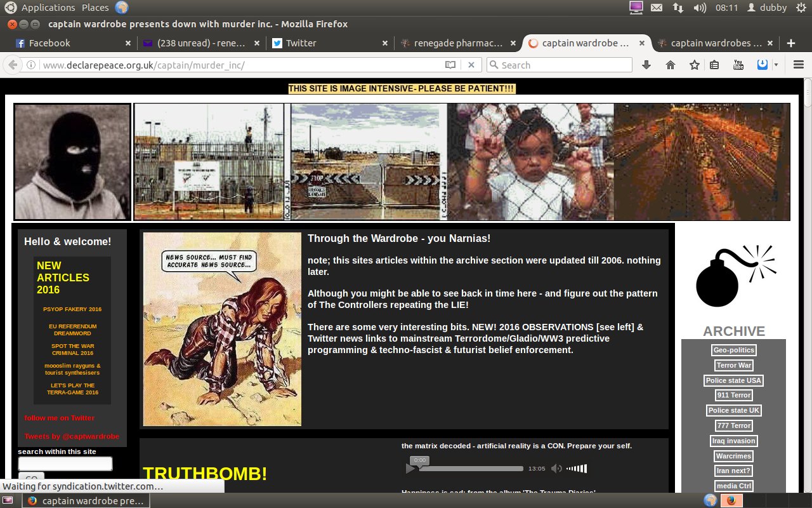Click the Firefox search box
Screen dimensions: 812x508
[x=560, y=65]
